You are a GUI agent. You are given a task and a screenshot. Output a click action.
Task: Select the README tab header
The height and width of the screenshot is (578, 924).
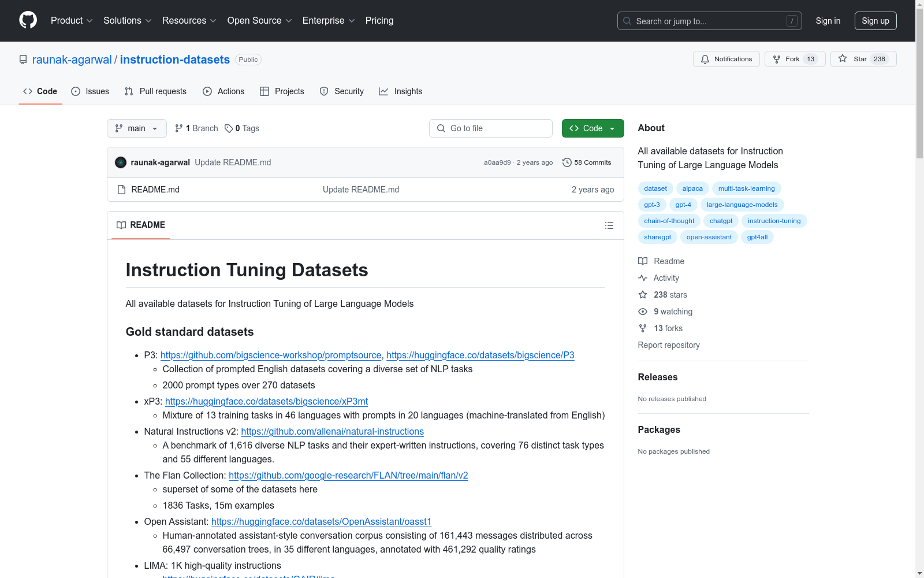pyautogui.click(x=141, y=225)
